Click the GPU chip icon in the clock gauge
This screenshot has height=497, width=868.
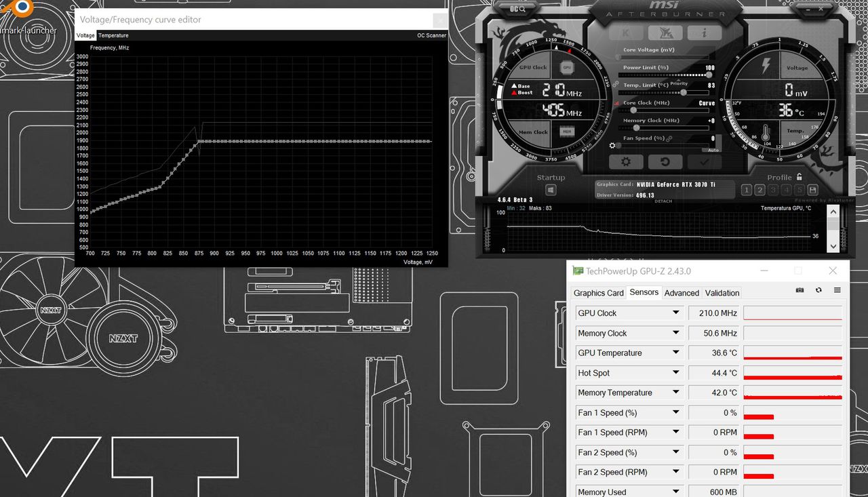pyautogui.click(x=567, y=67)
